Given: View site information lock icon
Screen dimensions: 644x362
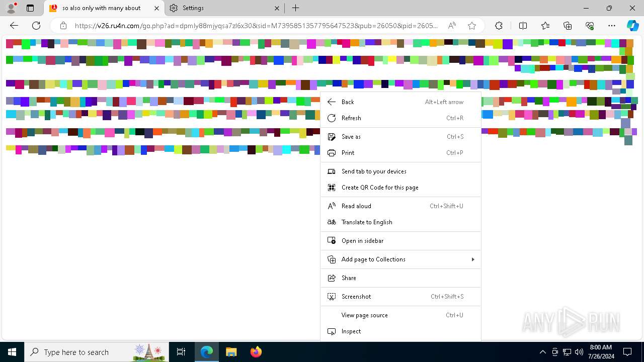Looking at the screenshot, I should pyautogui.click(x=63, y=26).
